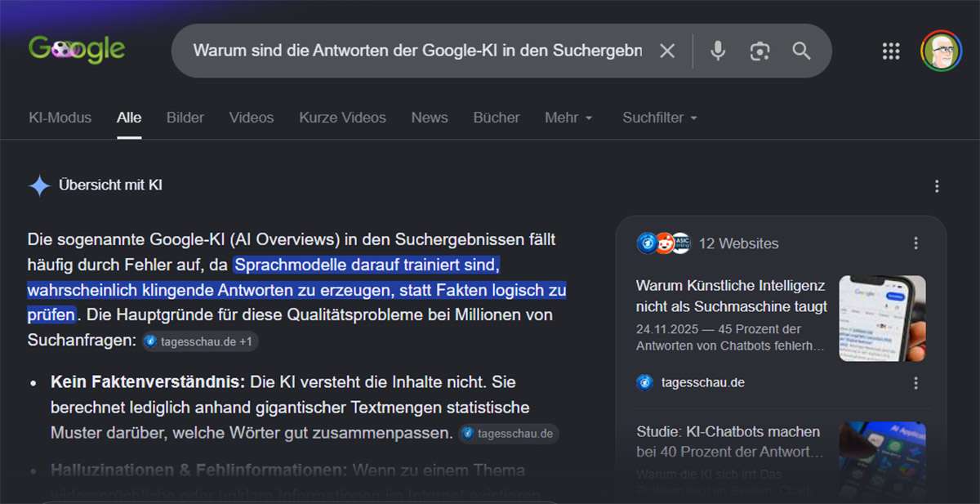980x504 pixels.
Task: Open the options menu for Übersicht mit KI
Action: click(x=937, y=186)
